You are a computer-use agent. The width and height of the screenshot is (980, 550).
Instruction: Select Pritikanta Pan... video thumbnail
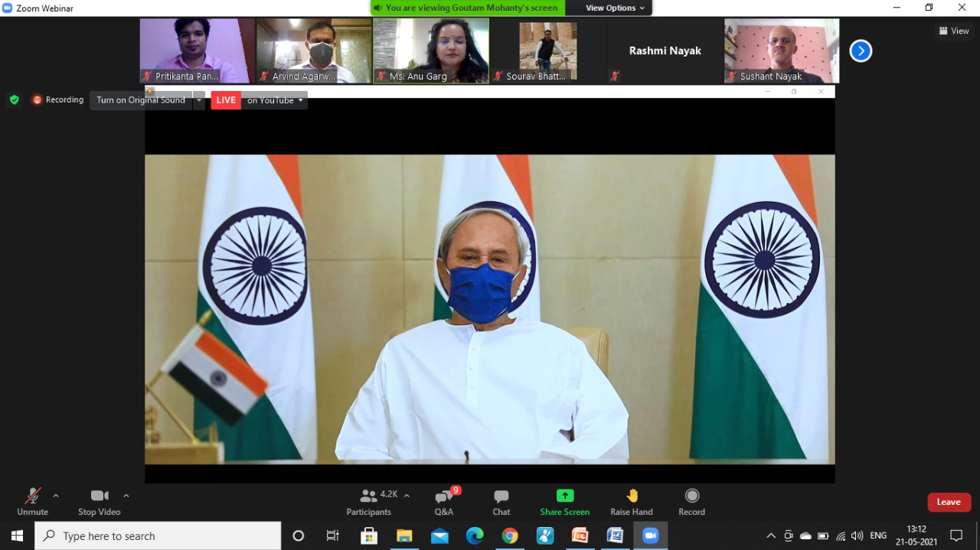coord(198,50)
